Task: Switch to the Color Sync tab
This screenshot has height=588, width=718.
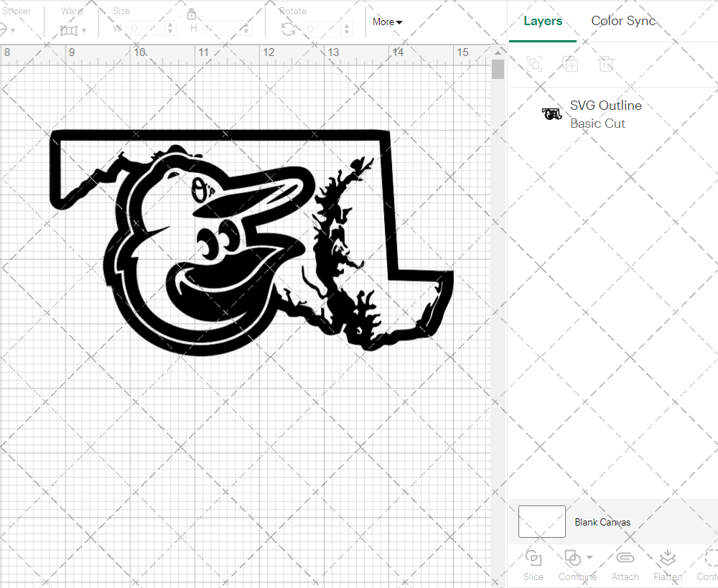Action: pyautogui.click(x=623, y=21)
